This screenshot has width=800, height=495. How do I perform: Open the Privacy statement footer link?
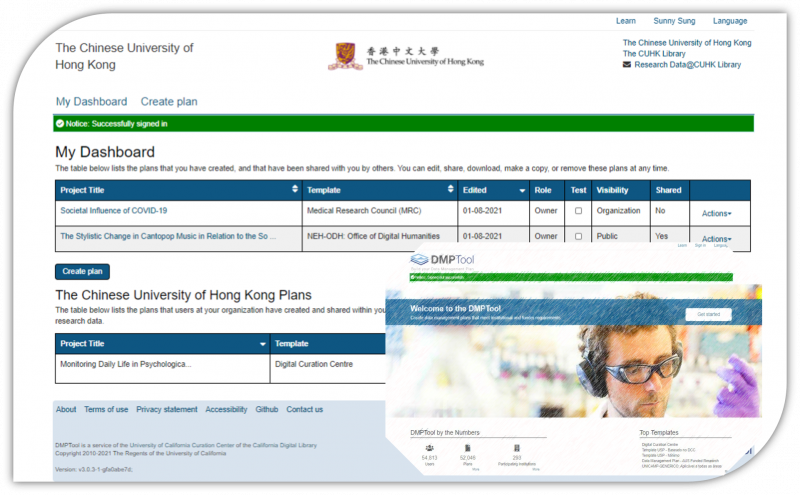167,409
